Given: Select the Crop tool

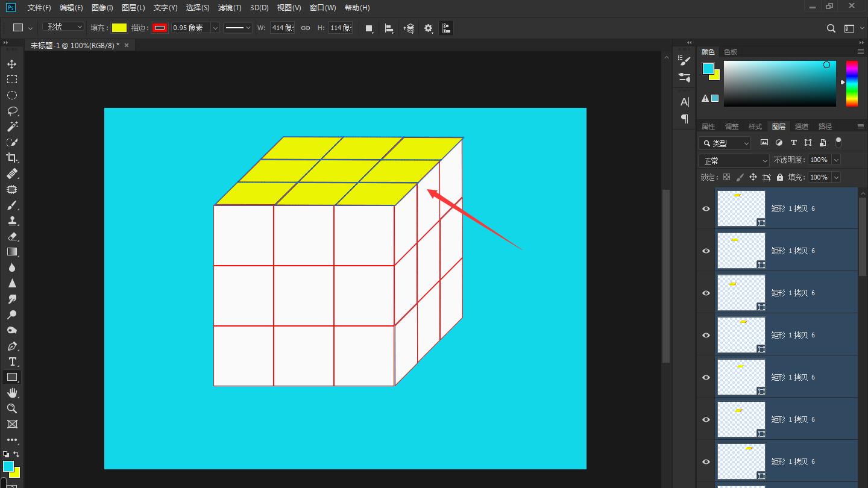Looking at the screenshot, I should pos(12,158).
